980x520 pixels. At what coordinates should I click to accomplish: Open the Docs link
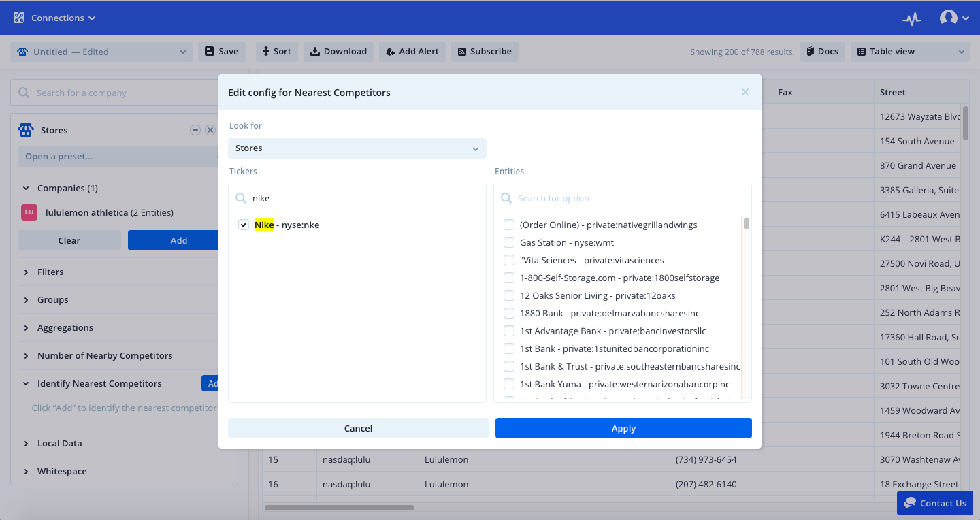click(823, 52)
